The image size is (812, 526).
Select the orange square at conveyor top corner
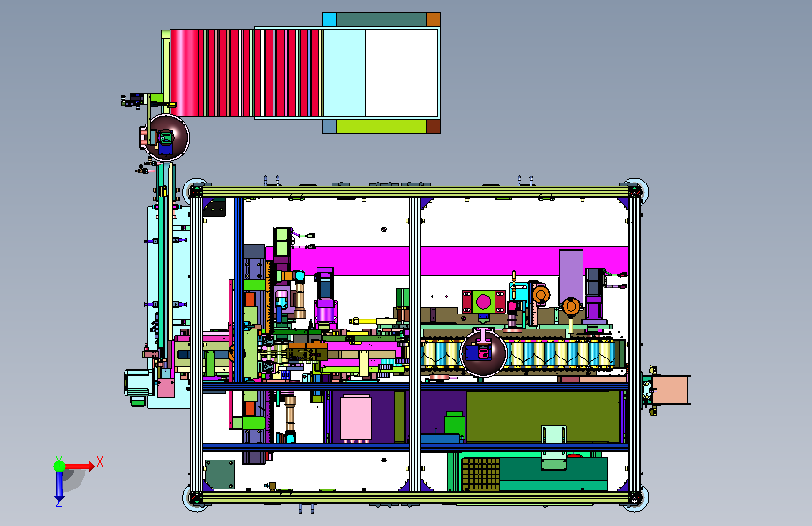[434, 20]
